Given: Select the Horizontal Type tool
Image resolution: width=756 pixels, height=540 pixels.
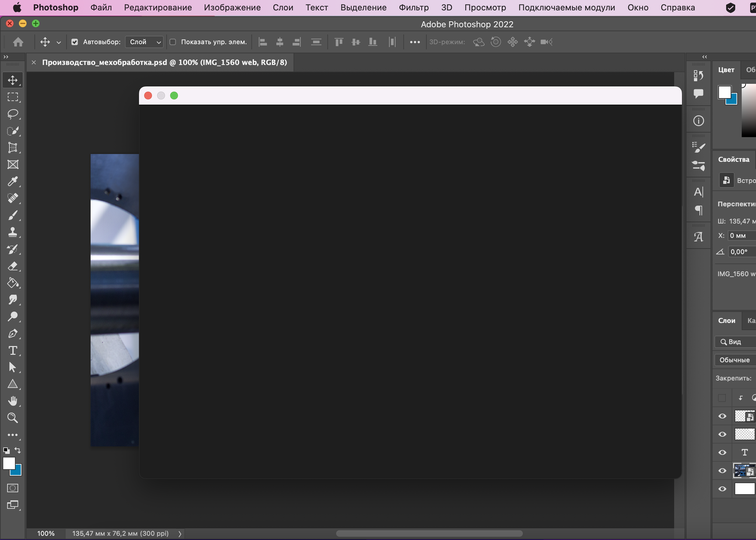Looking at the screenshot, I should [x=13, y=351].
